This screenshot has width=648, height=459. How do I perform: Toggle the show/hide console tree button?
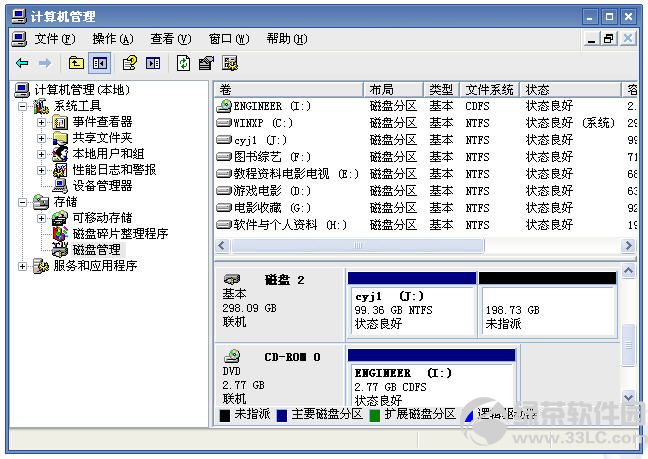coord(99,63)
